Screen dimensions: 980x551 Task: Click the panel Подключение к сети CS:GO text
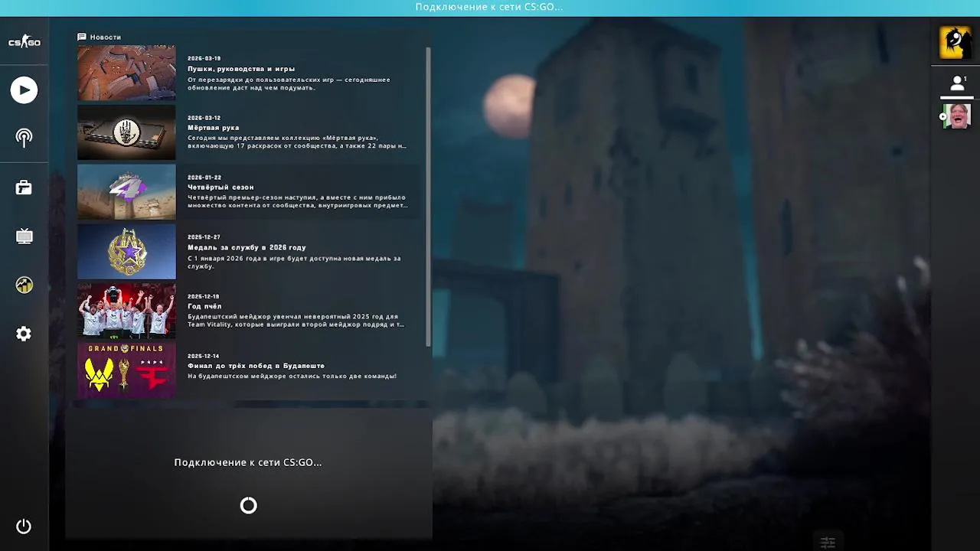(x=248, y=462)
